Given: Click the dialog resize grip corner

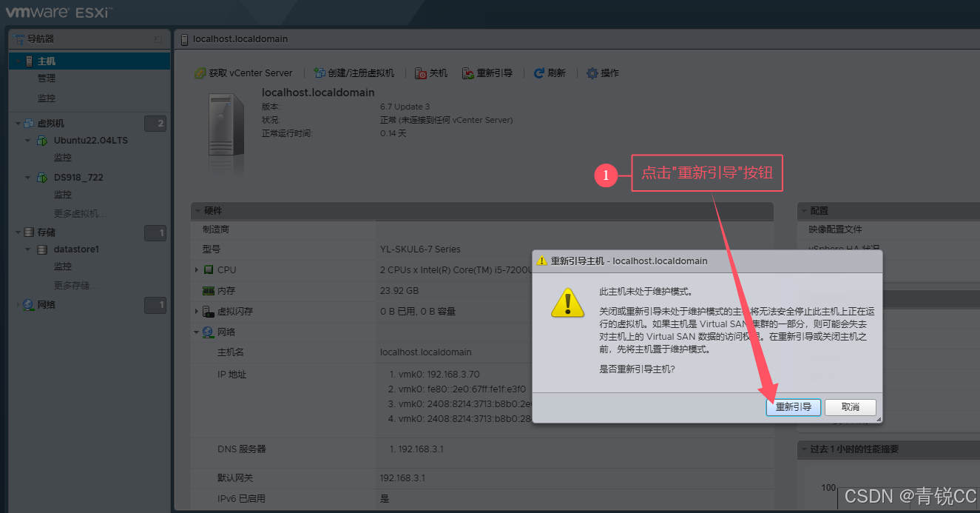Looking at the screenshot, I should click(879, 420).
